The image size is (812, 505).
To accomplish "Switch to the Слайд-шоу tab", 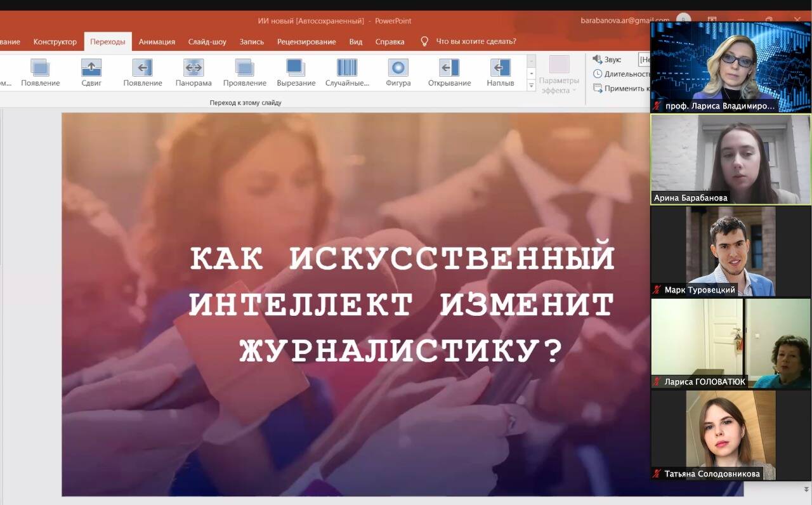I will (207, 42).
